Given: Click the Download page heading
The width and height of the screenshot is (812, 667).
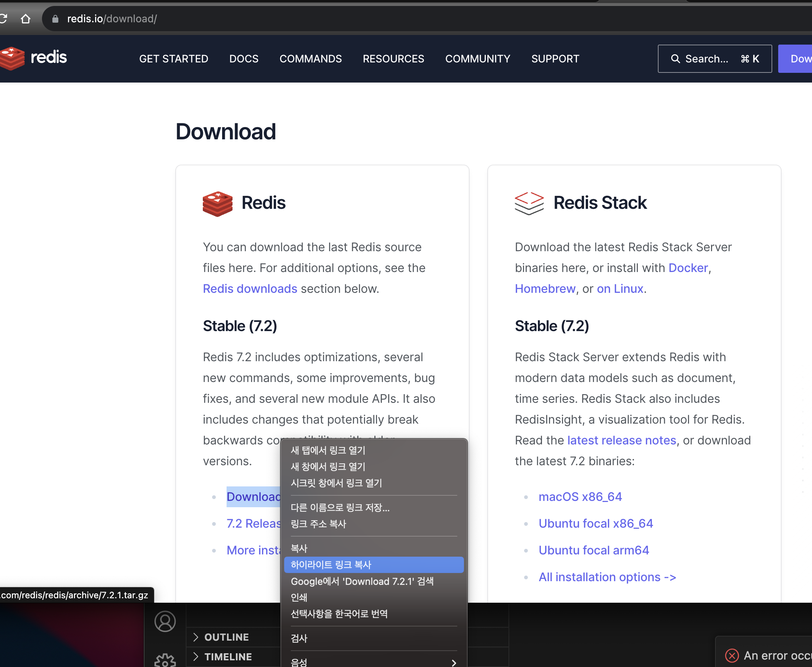Looking at the screenshot, I should pos(225,132).
